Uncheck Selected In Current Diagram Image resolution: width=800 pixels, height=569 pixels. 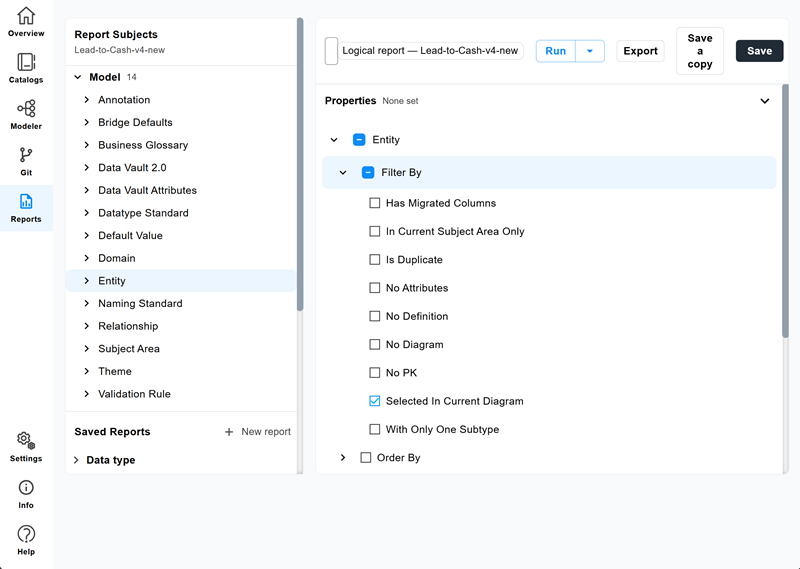click(374, 401)
